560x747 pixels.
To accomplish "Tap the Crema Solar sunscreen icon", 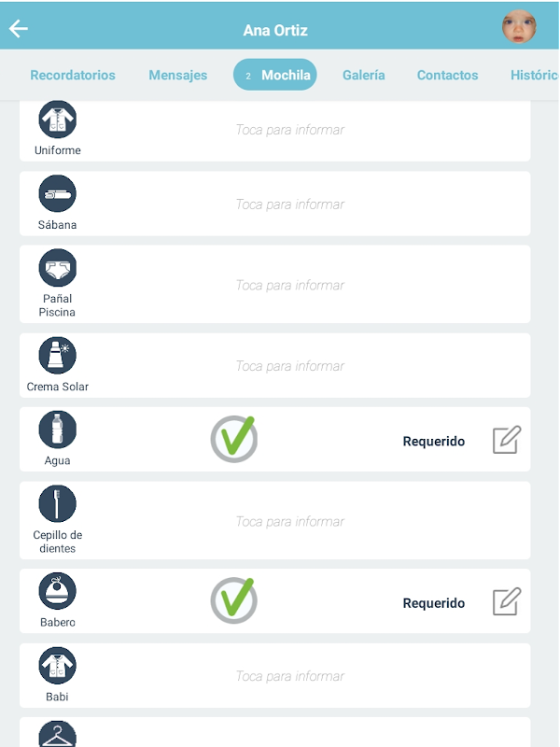I will 58,356.
